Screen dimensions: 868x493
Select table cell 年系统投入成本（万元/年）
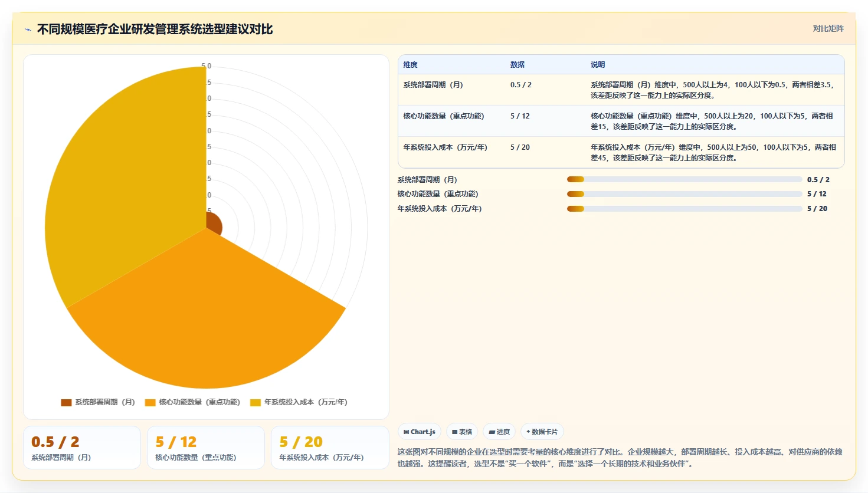coord(446,147)
